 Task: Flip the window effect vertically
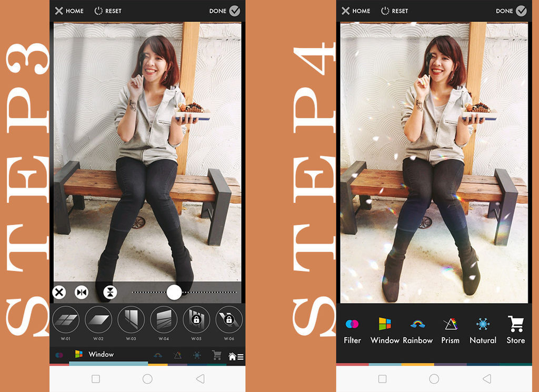click(110, 293)
